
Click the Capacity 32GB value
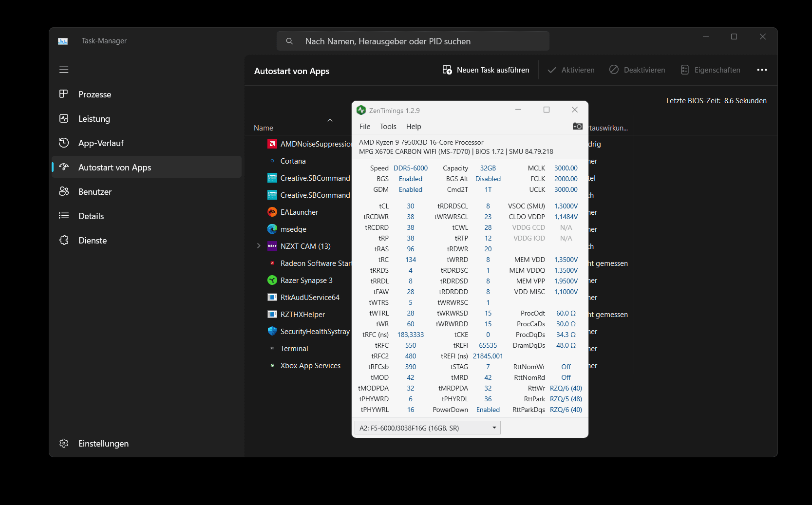point(488,168)
